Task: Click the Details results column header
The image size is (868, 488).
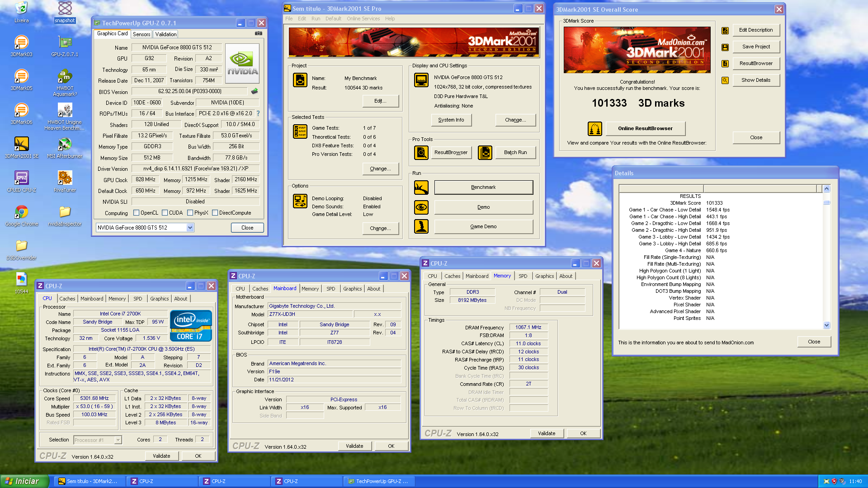Action: (x=759, y=188)
